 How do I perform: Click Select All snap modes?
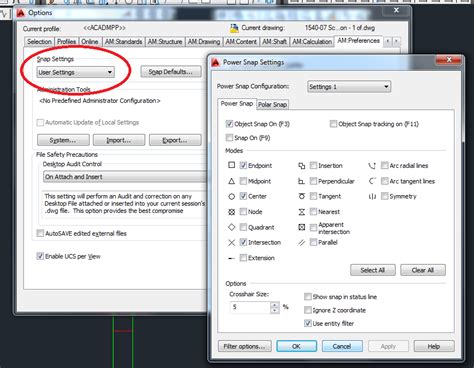click(x=373, y=270)
